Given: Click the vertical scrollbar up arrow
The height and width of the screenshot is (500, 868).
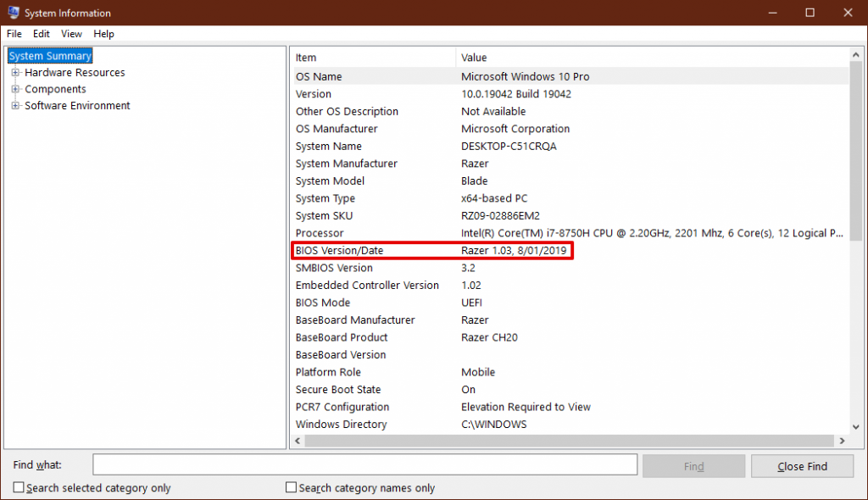Looking at the screenshot, I should click(x=856, y=55).
